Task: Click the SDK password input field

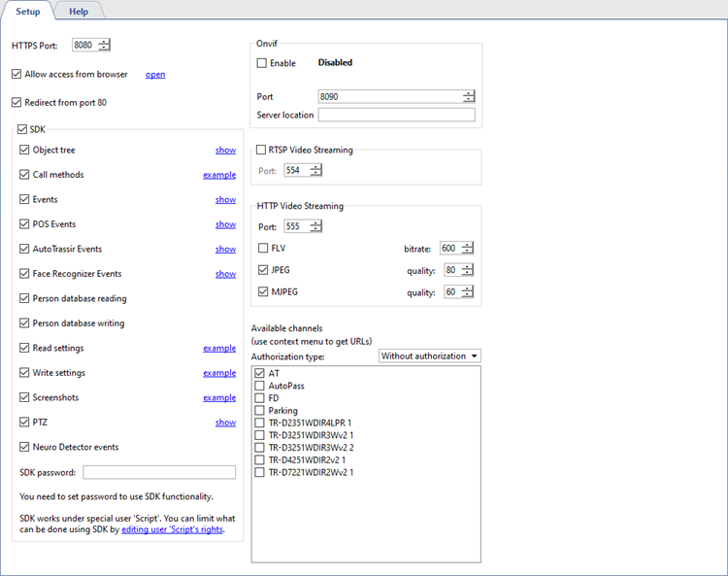Action: (159, 473)
